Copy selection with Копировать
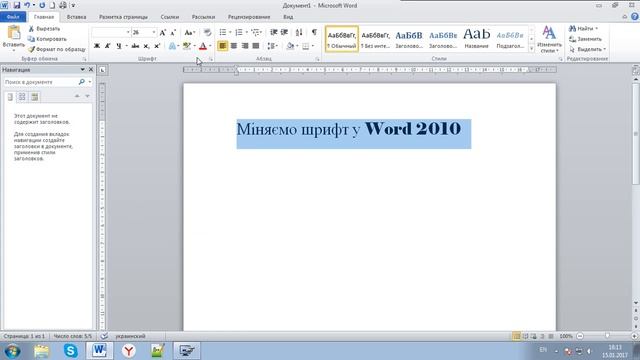Viewport: 640px width, 360px height. (47, 39)
